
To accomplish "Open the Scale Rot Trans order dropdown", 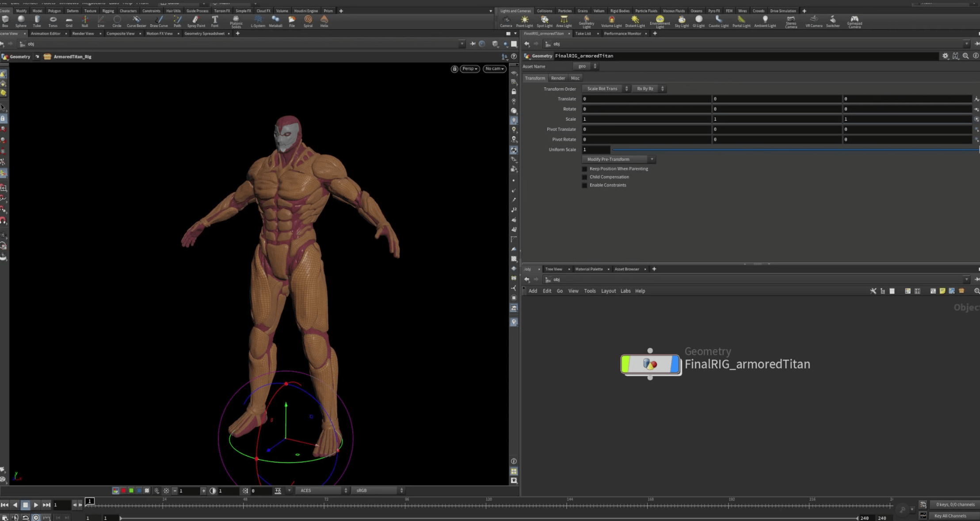I will pos(606,89).
